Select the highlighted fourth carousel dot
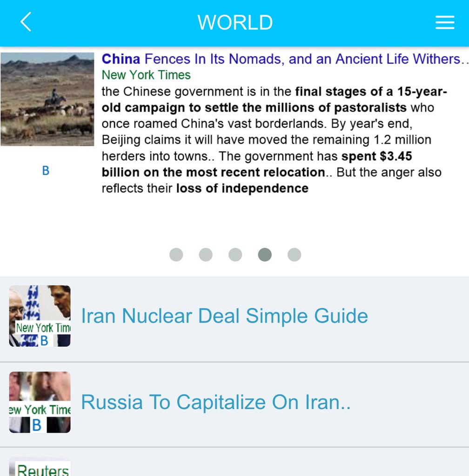469x476 pixels. coord(265,254)
